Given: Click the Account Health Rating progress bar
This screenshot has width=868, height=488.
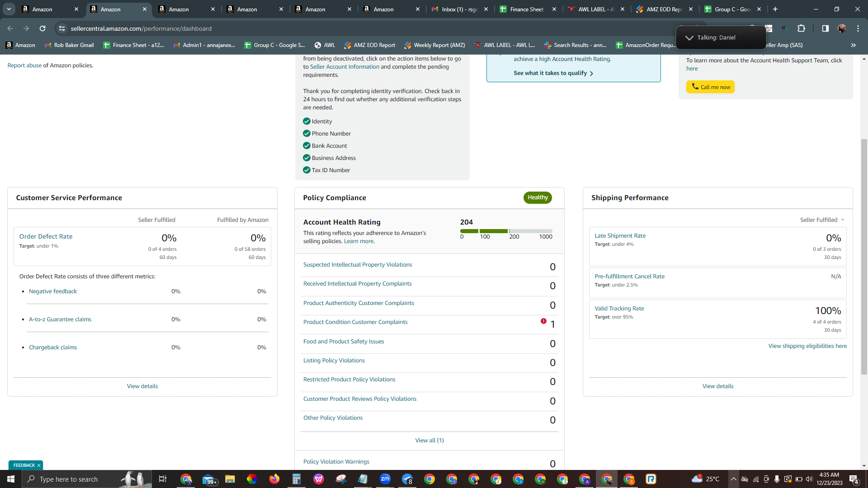Looking at the screenshot, I should (506, 231).
